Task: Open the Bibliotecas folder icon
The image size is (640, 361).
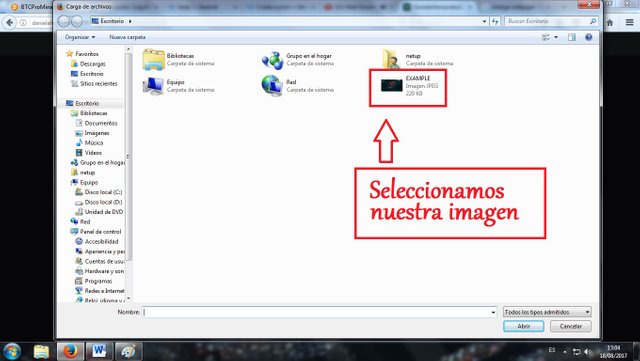Action: pos(153,60)
